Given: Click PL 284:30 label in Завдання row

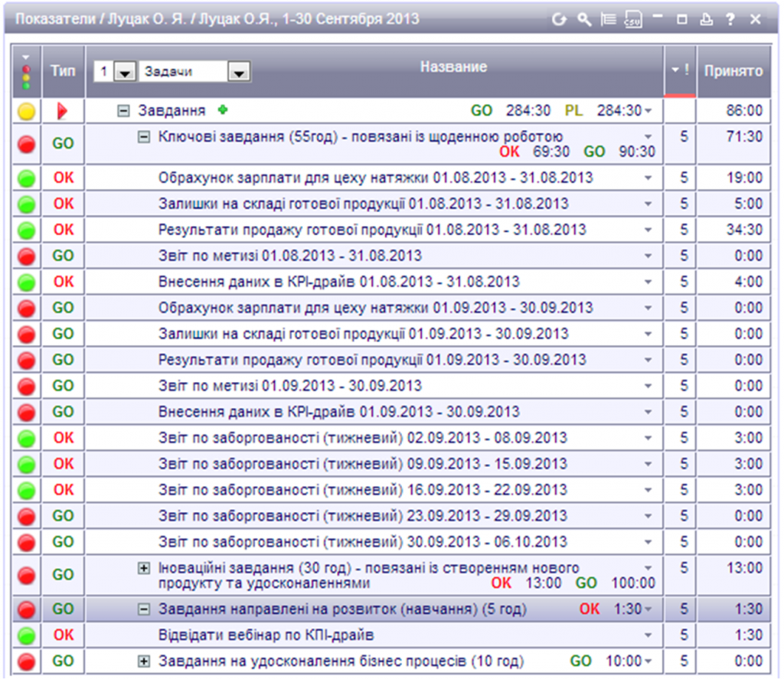Looking at the screenshot, I should coord(603,110).
